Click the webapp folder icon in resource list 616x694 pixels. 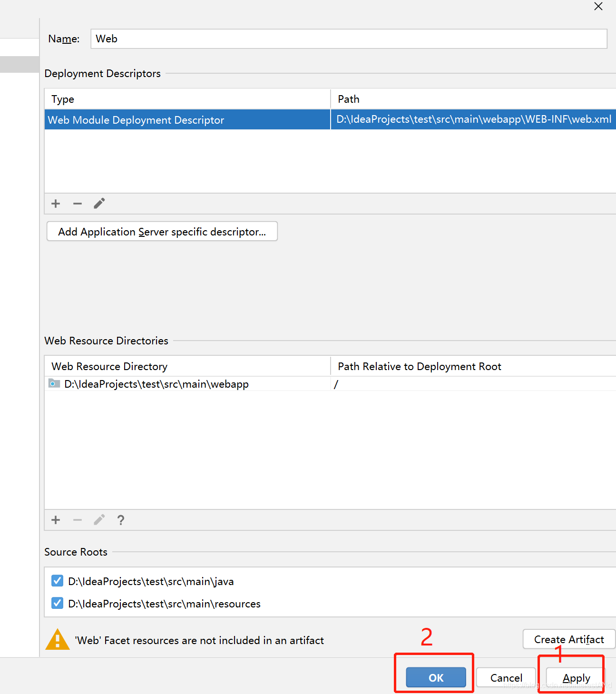pyautogui.click(x=54, y=383)
